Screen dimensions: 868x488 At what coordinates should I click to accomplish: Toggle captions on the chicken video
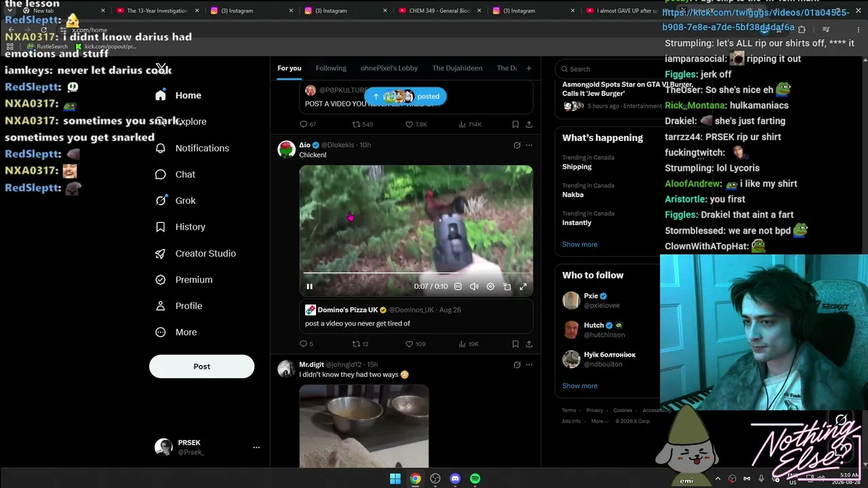458,287
